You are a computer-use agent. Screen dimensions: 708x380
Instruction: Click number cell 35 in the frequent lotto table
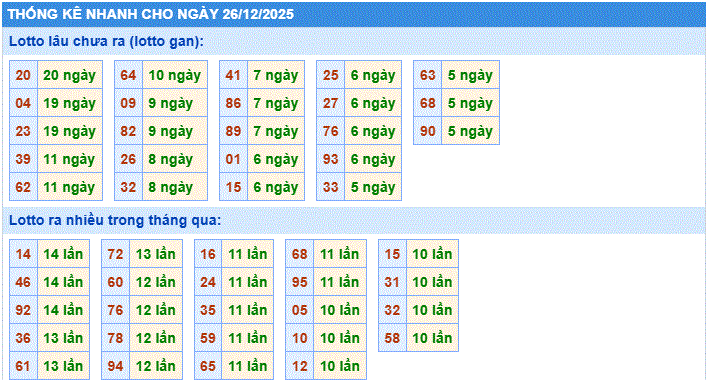tap(208, 310)
